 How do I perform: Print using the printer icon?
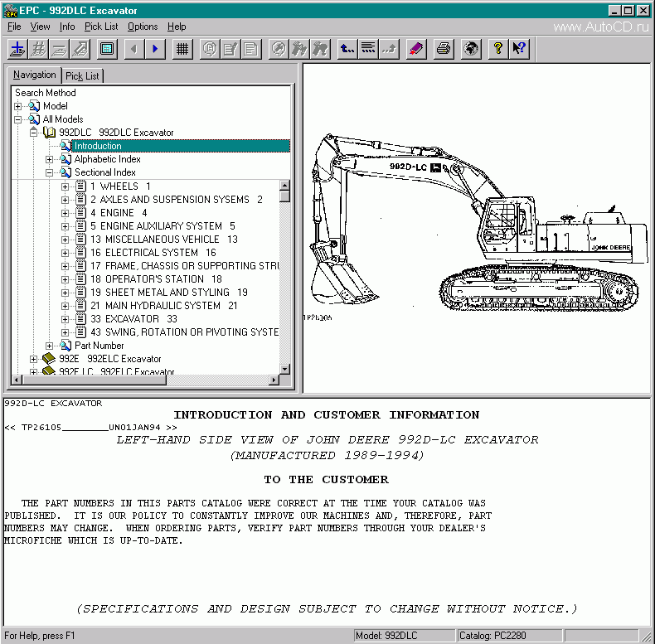click(444, 49)
